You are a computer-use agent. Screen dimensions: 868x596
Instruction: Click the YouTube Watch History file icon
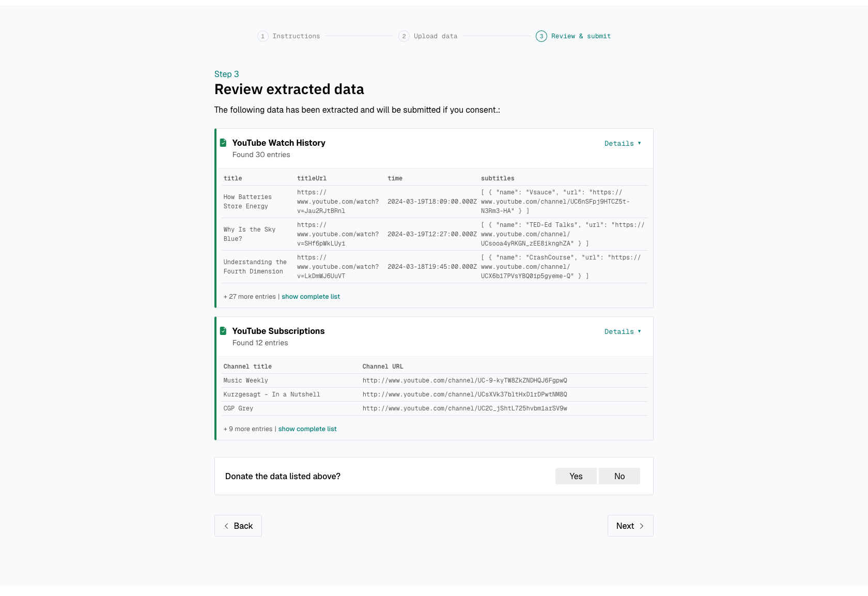223,143
